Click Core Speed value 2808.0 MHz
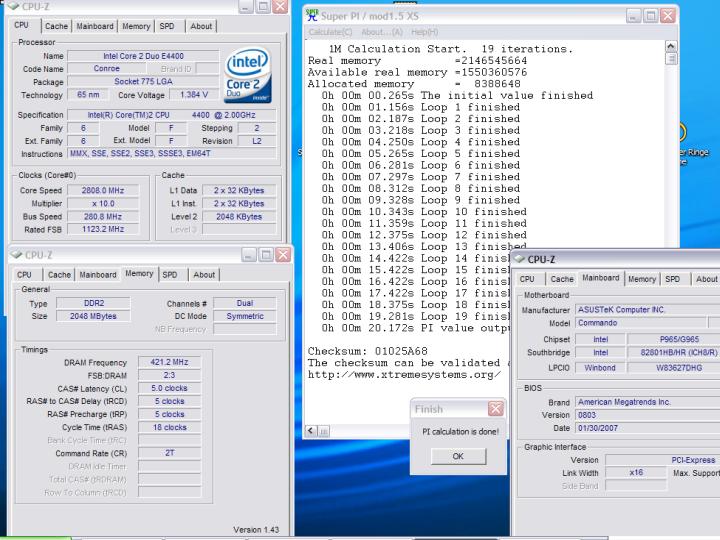The image size is (720, 540). pyautogui.click(x=103, y=190)
